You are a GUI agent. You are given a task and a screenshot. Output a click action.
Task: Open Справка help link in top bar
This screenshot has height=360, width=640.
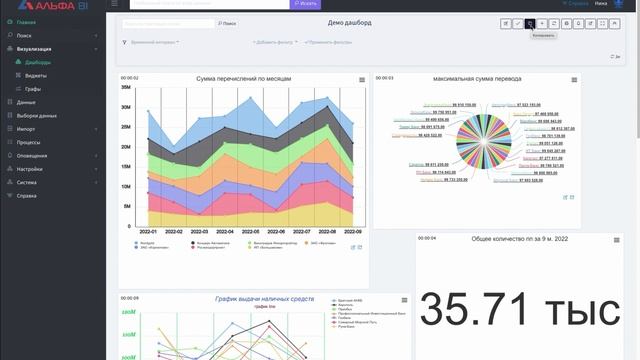(x=576, y=3)
